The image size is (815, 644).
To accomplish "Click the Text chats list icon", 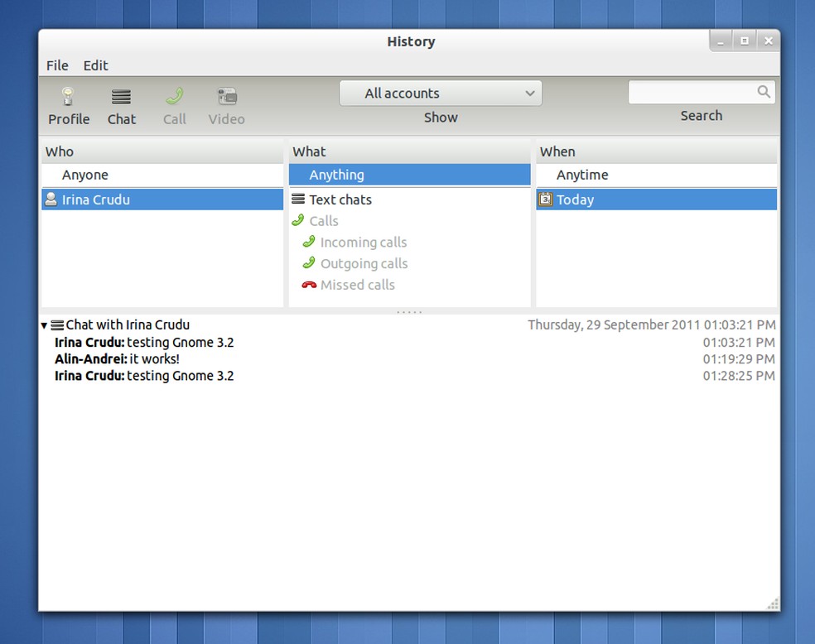I will pyautogui.click(x=298, y=199).
